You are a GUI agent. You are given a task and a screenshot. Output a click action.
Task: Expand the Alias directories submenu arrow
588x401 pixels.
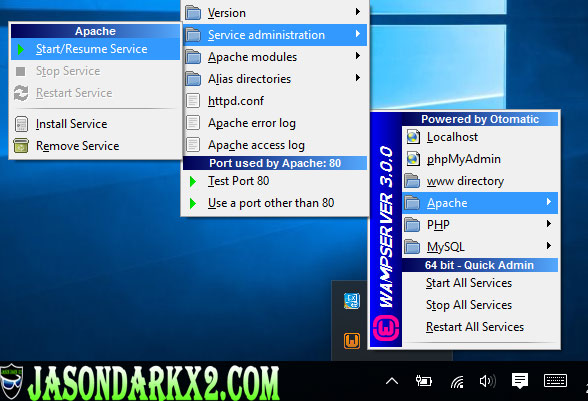pyautogui.click(x=358, y=78)
